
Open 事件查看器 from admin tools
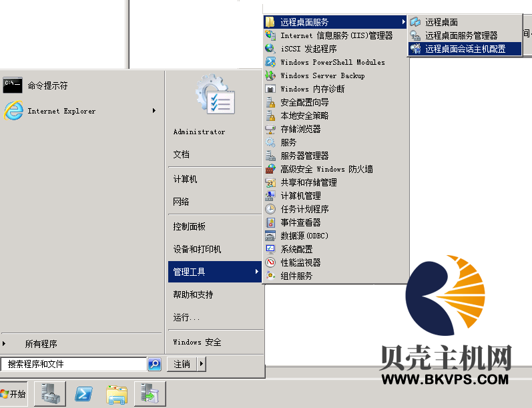click(x=300, y=222)
